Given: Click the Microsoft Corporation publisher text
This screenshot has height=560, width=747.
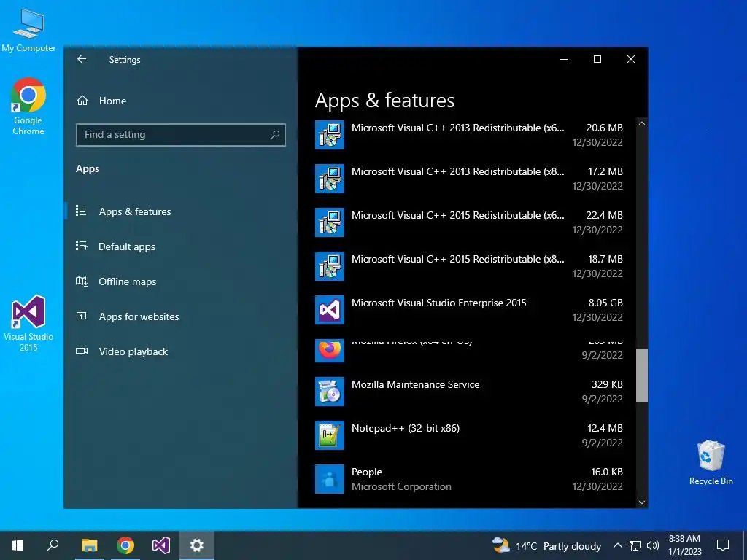Looking at the screenshot, I should (x=401, y=486).
